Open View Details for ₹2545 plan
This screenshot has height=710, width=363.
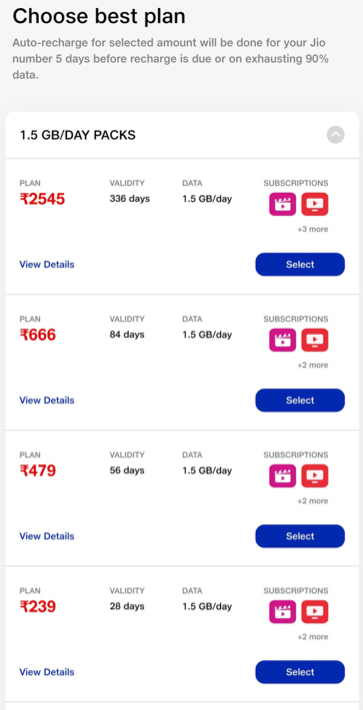[x=47, y=264]
